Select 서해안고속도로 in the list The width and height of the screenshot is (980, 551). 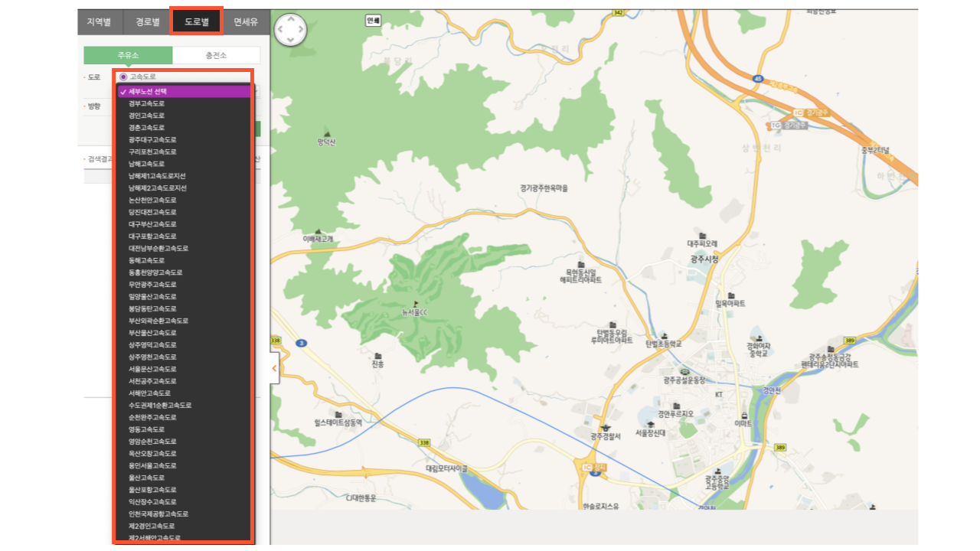tap(184, 393)
